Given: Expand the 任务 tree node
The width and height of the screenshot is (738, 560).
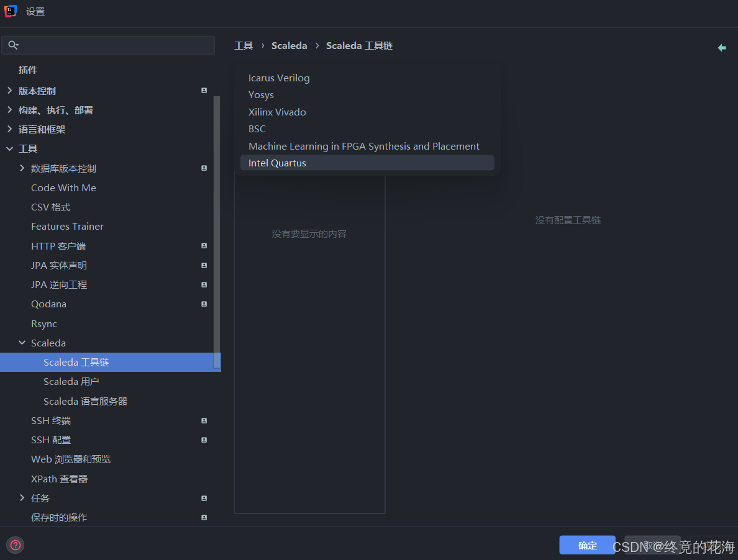Looking at the screenshot, I should coord(22,497).
